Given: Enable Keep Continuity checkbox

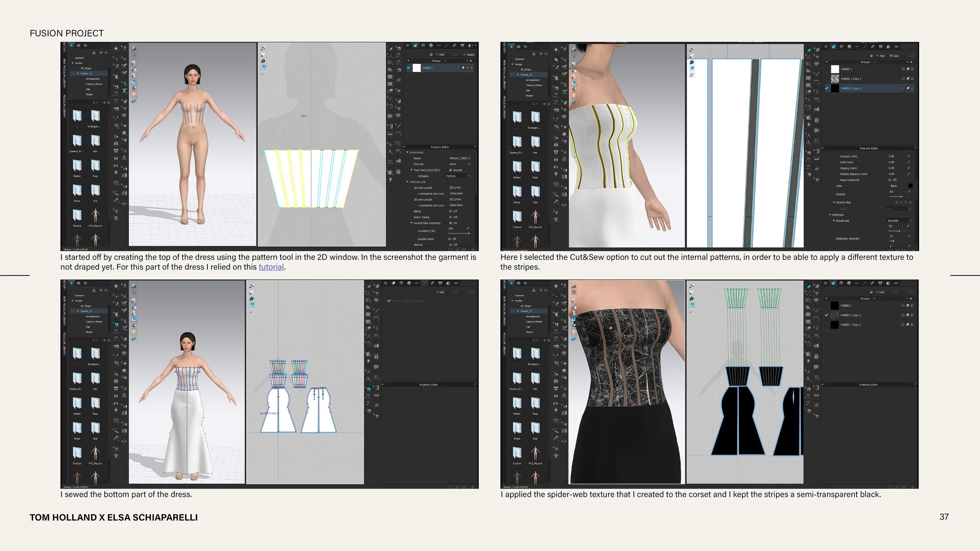Looking at the screenshot, I should [889, 180].
